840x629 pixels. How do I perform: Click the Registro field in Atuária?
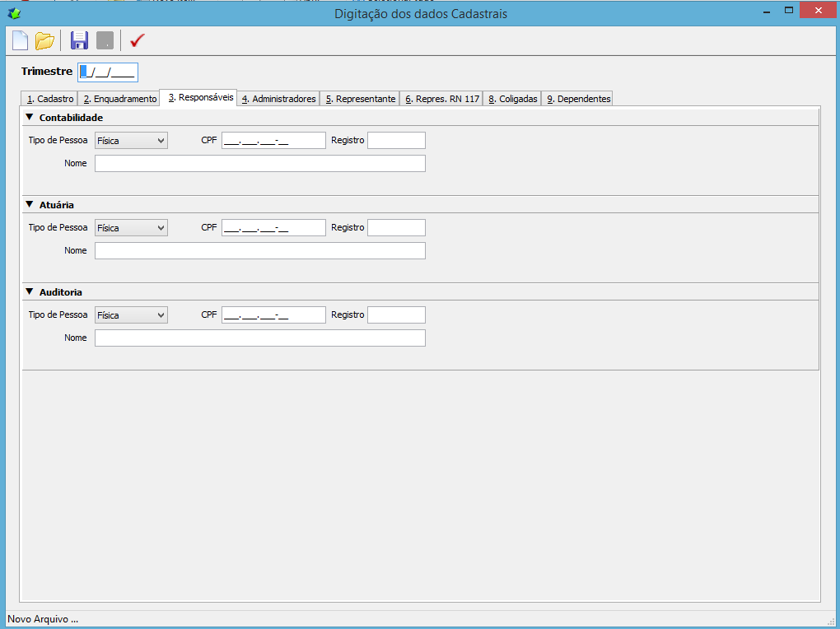pyautogui.click(x=396, y=228)
